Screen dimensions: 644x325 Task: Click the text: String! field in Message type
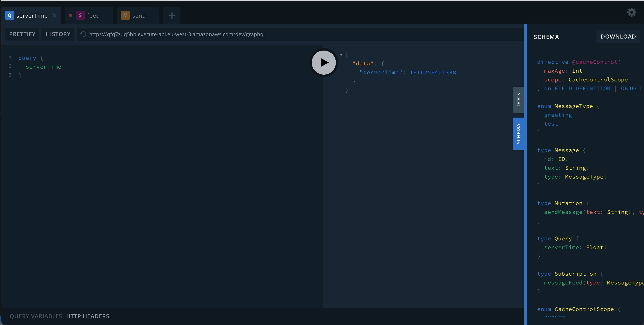click(x=566, y=168)
